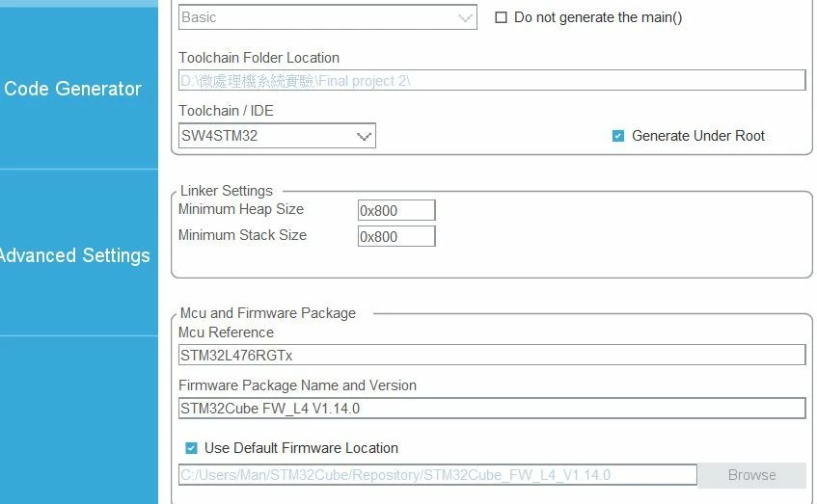The height and width of the screenshot is (504, 817).
Task: Focus the Minimum Stack Size field
Action: pyautogui.click(x=396, y=236)
